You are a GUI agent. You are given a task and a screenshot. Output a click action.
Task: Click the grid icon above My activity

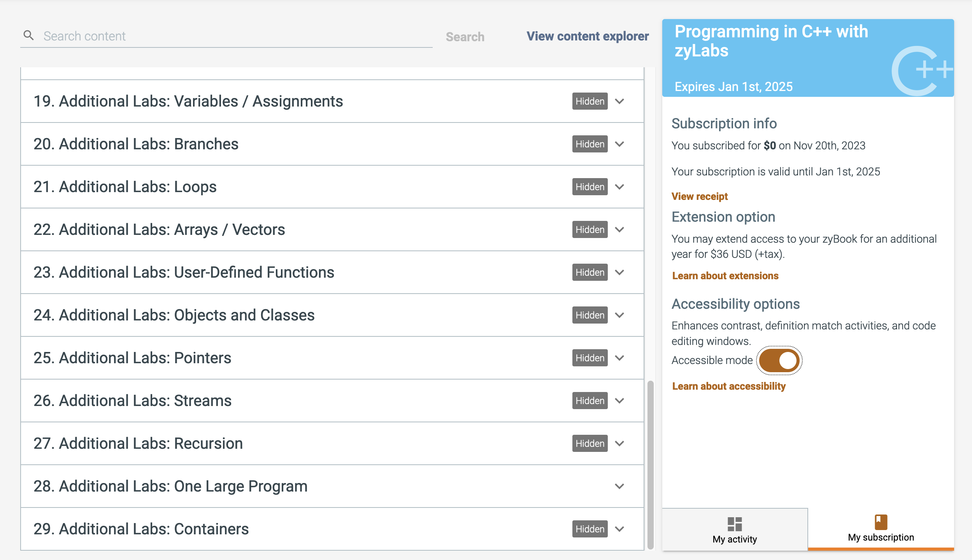pyautogui.click(x=734, y=523)
